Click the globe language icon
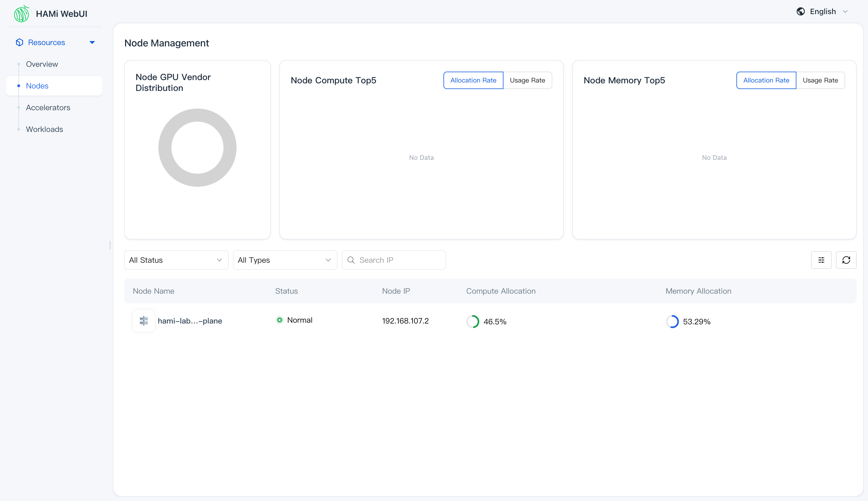This screenshot has height=501, width=868. 801,11
